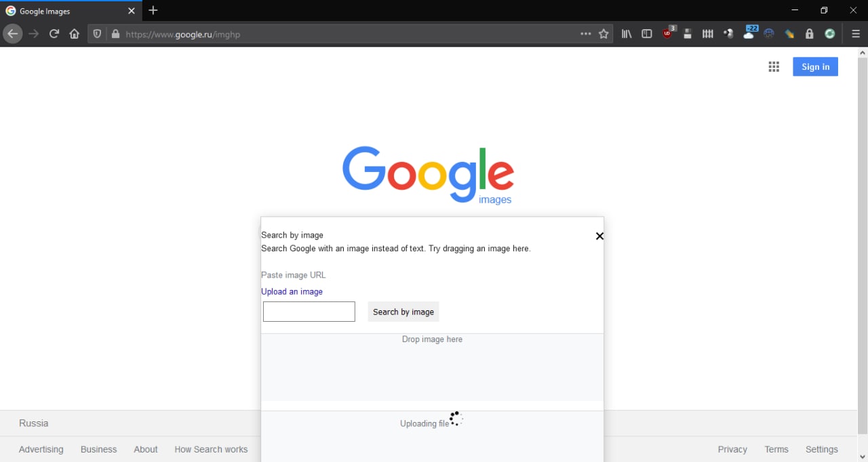Select the Google Images tab
This screenshot has width=868, height=462.
pos(71,11)
